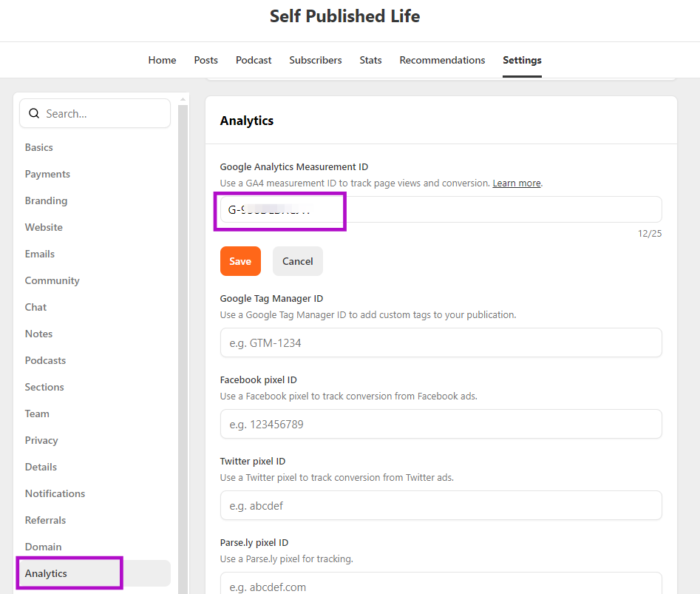
Task: Go to the Payments settings section
Action: 47,174
